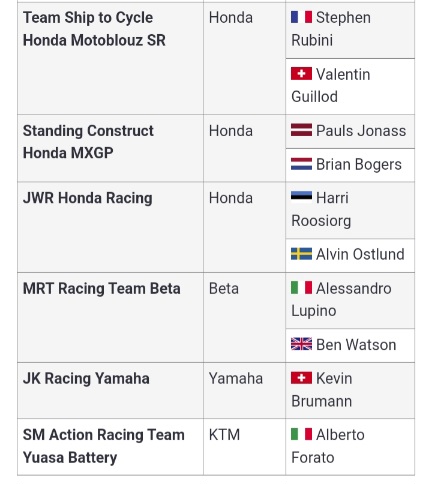The image size is (432, 484).
Task: Click the KTM constructor cell
Action: (x=244, y=447)
